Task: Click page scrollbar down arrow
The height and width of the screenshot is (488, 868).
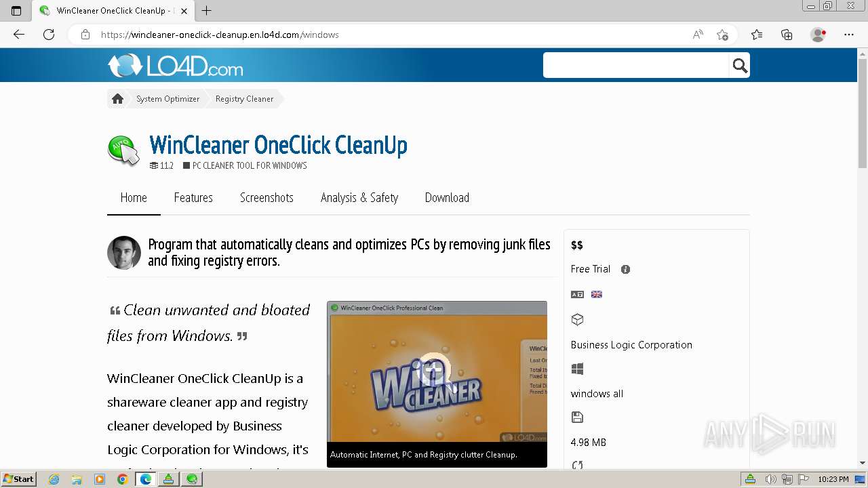Action: [863, 463]
